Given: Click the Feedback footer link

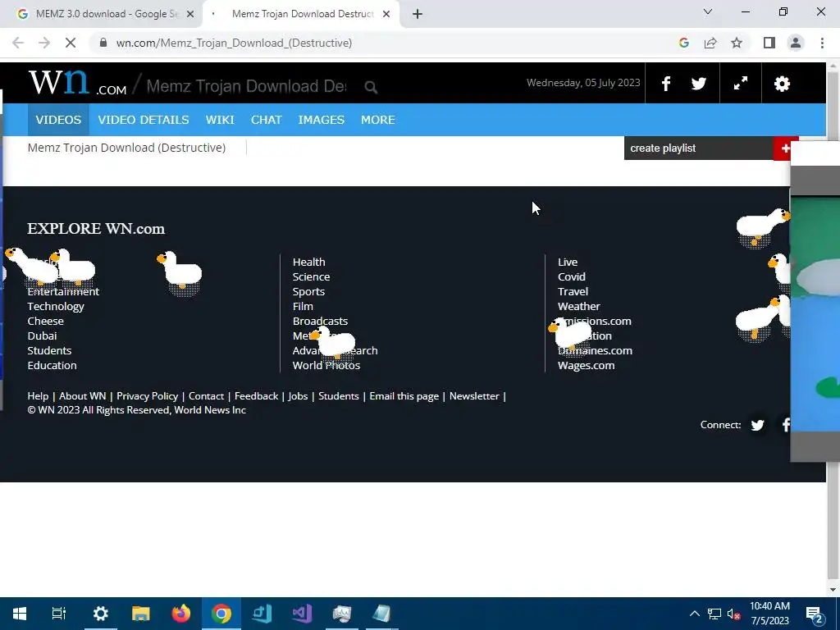Looking at the screenshot, I should tap(256, 396).
